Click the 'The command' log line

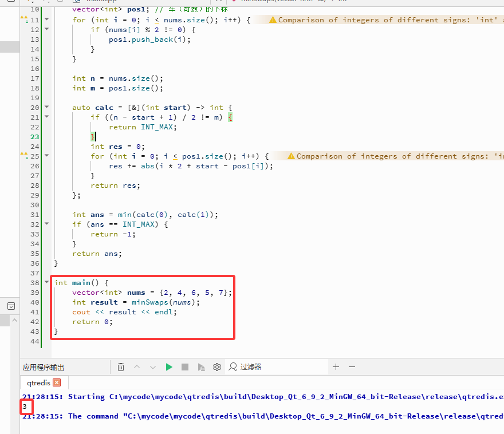coord(263,416)
